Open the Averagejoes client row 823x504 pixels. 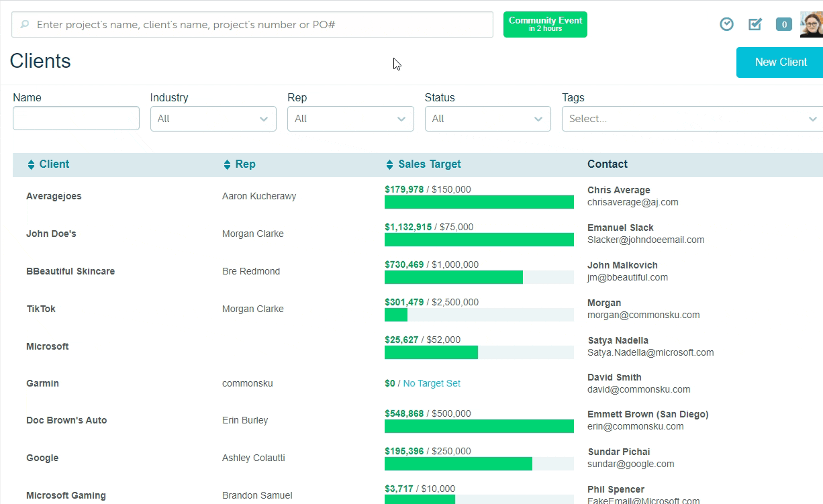tap(54, 196)
